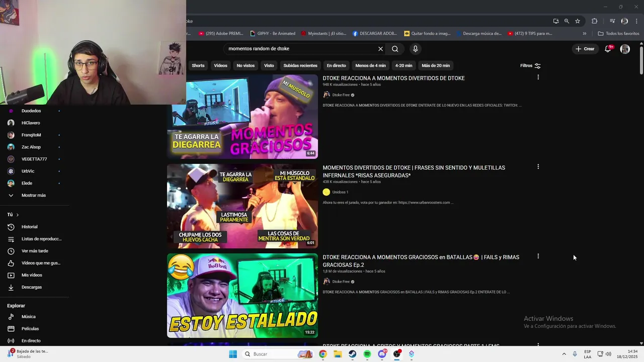Open Chrome zoom magnifier icon
644x362 pixels.
coord(567,21)
